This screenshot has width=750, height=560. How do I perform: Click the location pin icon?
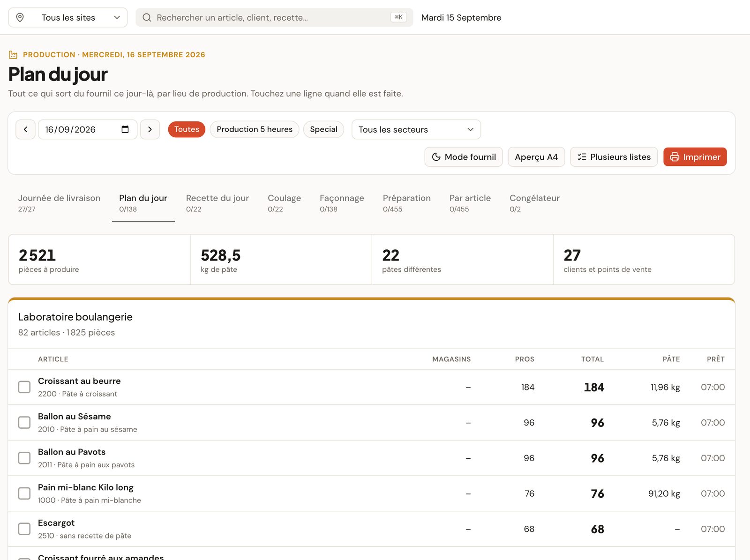20,17
